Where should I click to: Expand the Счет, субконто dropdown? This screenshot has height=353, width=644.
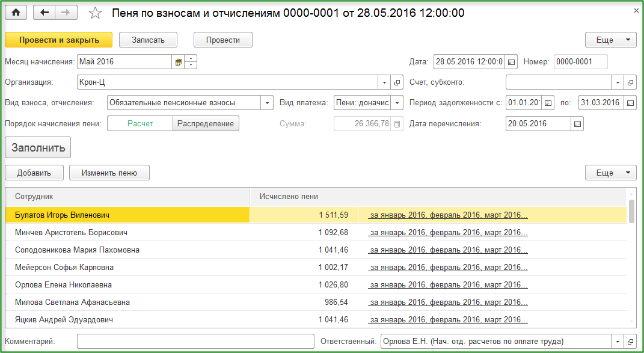click(x=618, y=82)
